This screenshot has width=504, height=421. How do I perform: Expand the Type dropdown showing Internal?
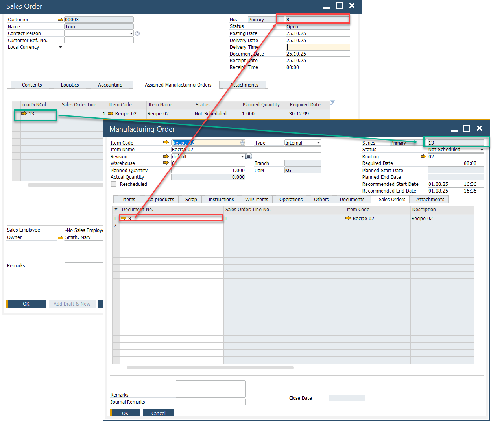coord(318,143)
